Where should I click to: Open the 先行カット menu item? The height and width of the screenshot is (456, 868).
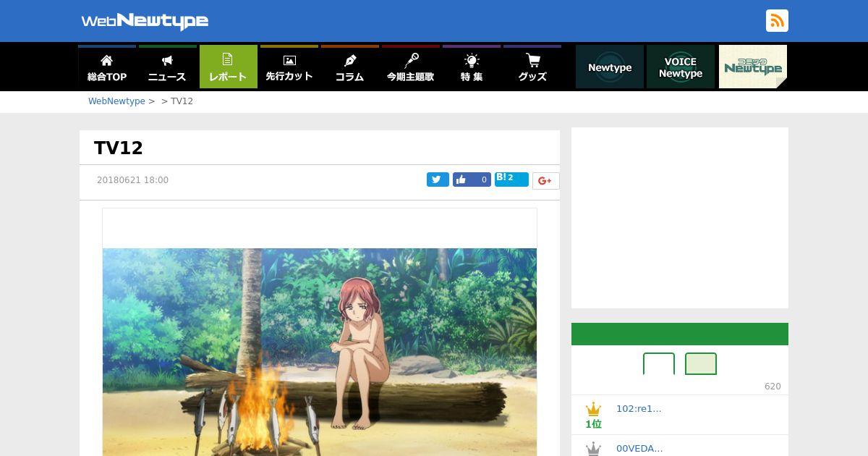coord(289,67)
